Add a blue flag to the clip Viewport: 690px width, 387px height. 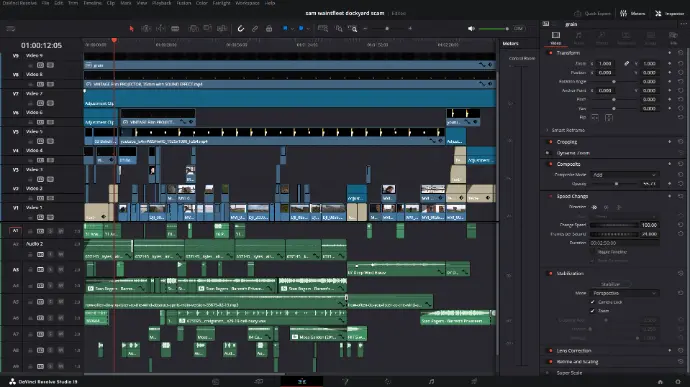(x=285, y=28)
